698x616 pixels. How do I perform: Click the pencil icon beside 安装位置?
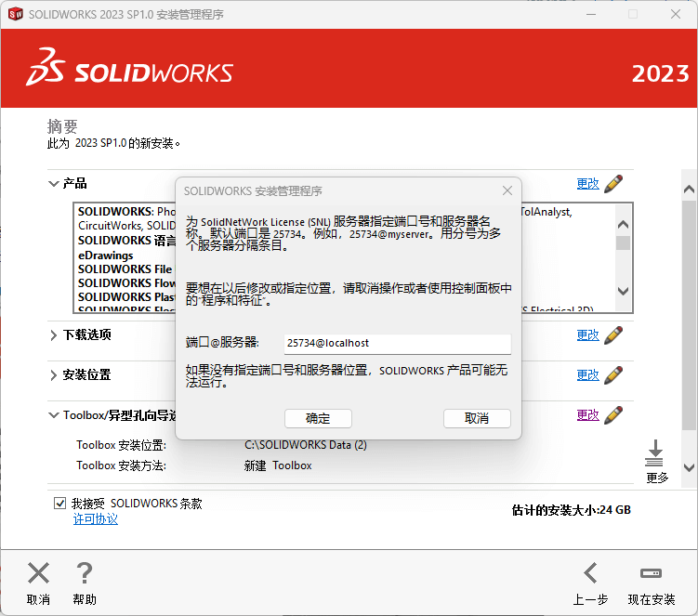613,374
